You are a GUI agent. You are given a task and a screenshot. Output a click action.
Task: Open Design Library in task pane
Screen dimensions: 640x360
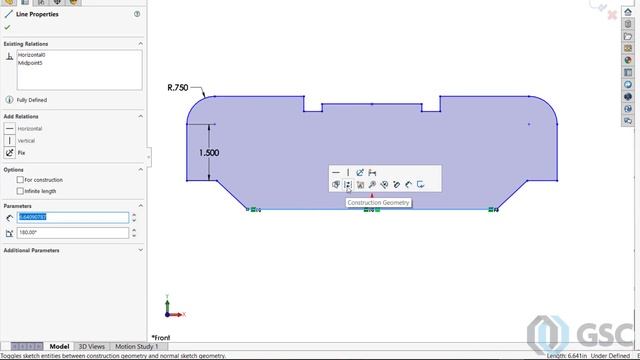tap(628, 24)
